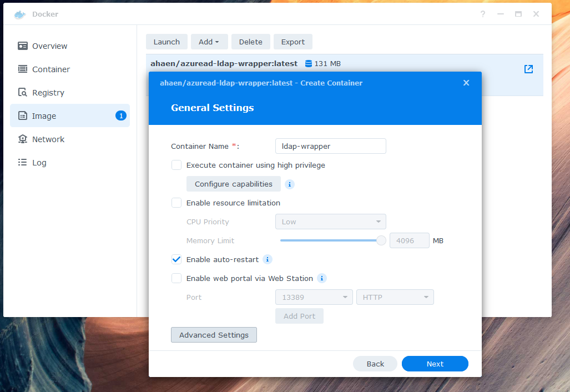This screenshot has height=392, width=570.
Task: Close the Docker window
Action: (x=536, y=14)
